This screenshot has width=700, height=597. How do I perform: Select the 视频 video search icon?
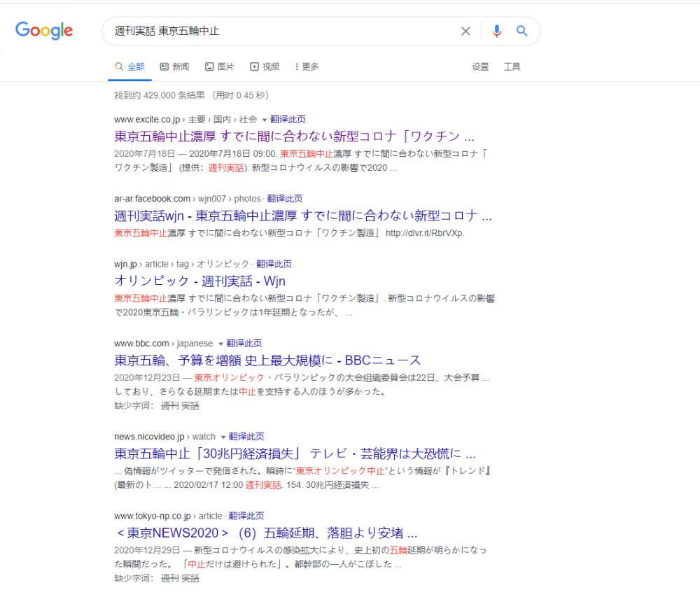click(x=253, y=66)
